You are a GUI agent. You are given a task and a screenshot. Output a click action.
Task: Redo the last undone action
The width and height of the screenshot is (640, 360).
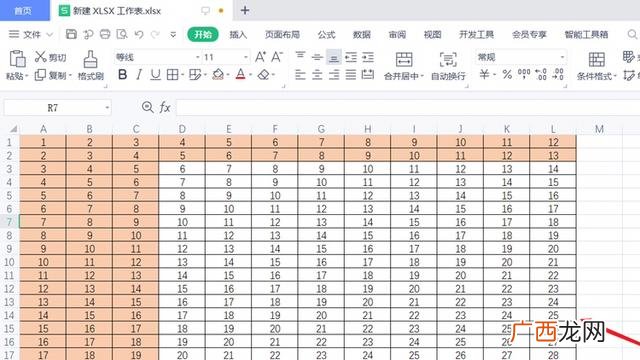[156, 34]
